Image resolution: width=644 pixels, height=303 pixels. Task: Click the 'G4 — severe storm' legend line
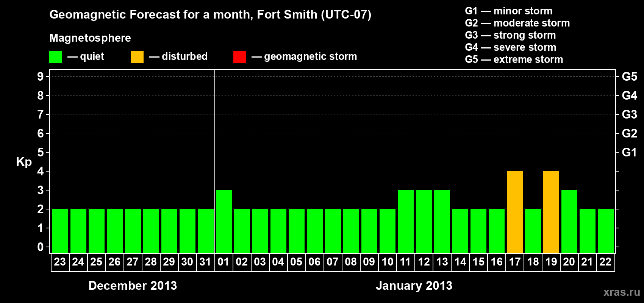[511, 47]
